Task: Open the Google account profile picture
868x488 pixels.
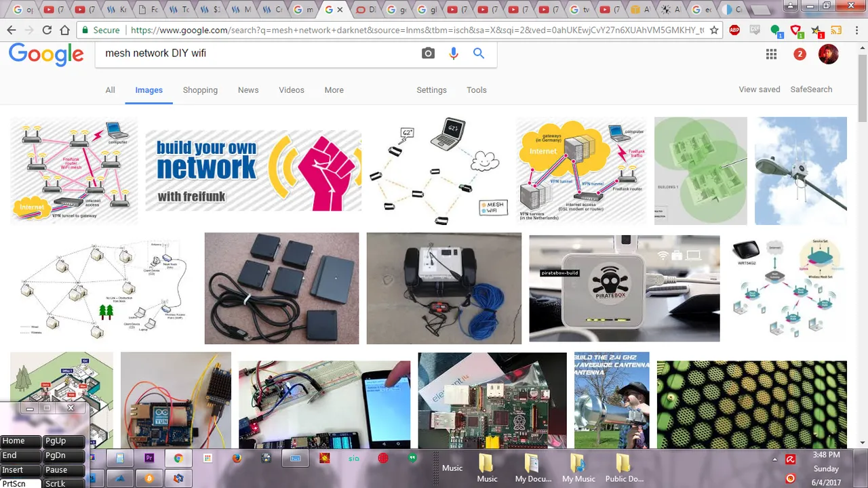Action: [x=829, y=54]
